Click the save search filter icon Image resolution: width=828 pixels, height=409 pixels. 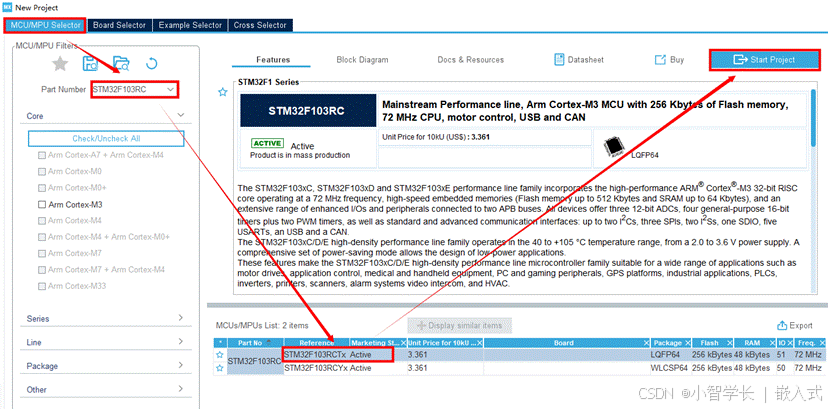coord(90,64)
